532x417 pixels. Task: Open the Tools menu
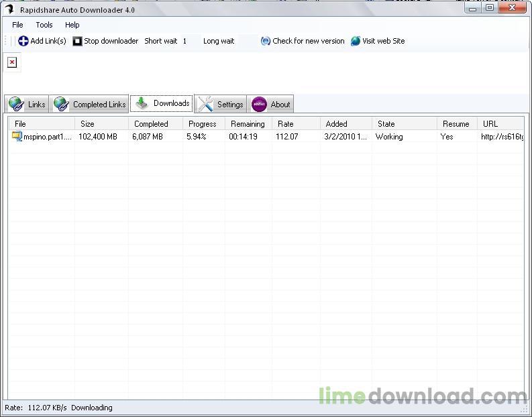[x=44, y=25]
